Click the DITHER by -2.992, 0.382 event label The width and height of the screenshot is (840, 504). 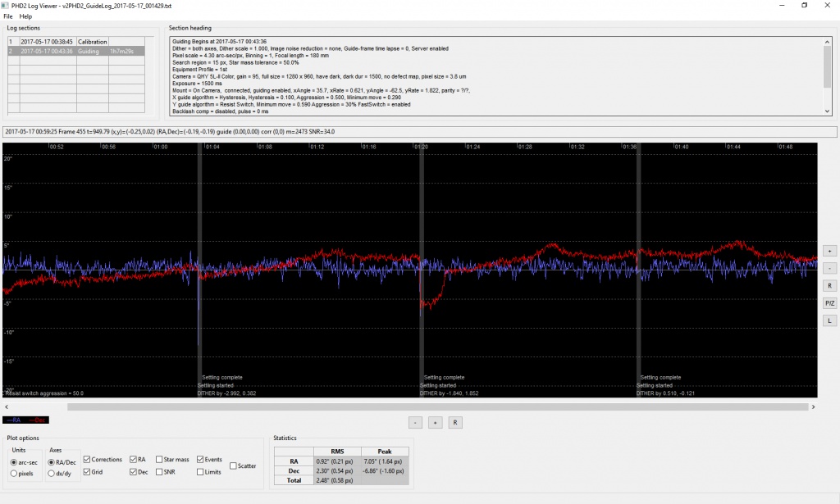click(226, 393)
